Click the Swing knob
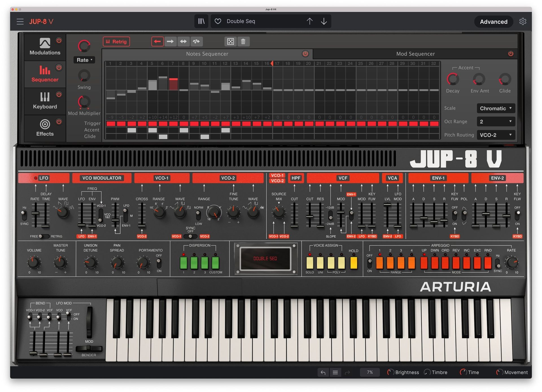Viewport: 542px width, 392px height. point(84,76)
